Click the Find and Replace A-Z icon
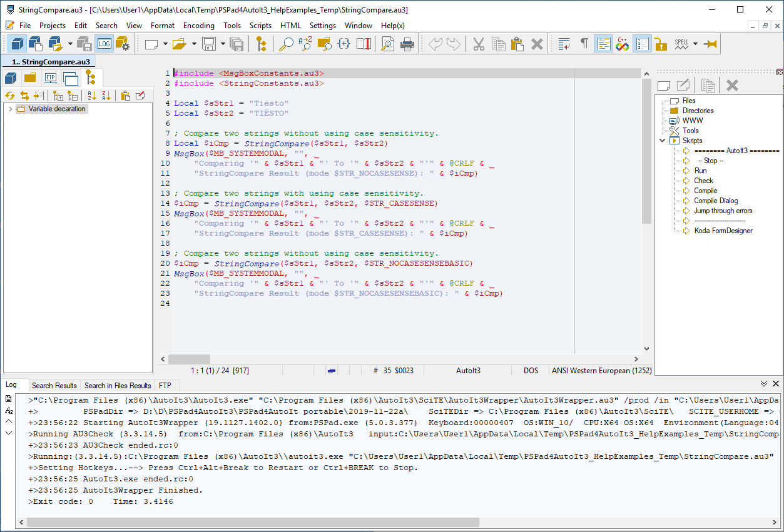The width and height of the screenshot is (784, 532). point(305,44)
